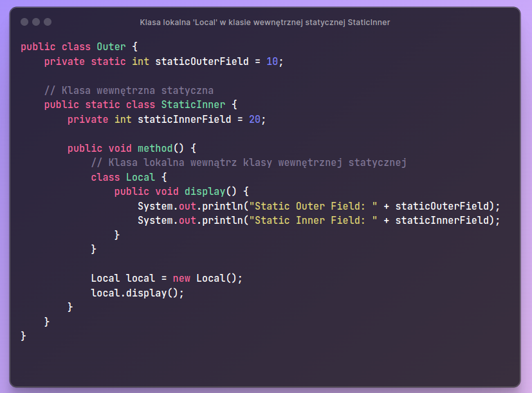Click the first (leftmost) window control dot
The height and width of the screenshot is (393, 532).
coord(24,22)
